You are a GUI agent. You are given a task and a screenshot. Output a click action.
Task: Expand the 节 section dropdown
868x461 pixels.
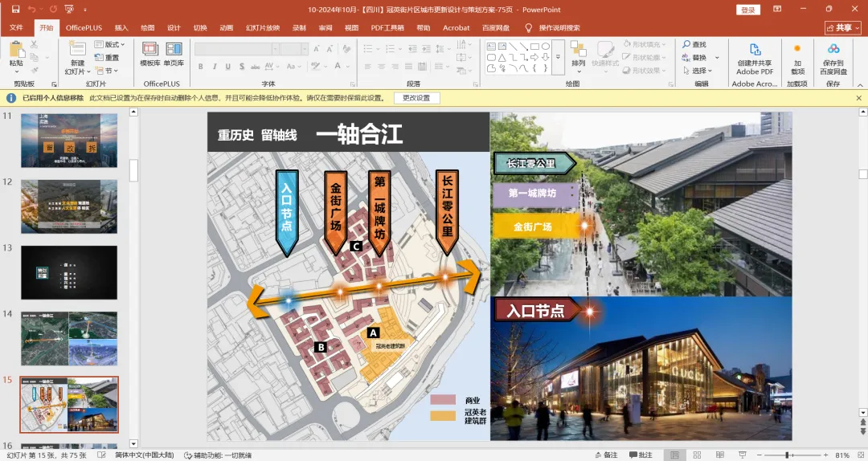coord(107,71)
